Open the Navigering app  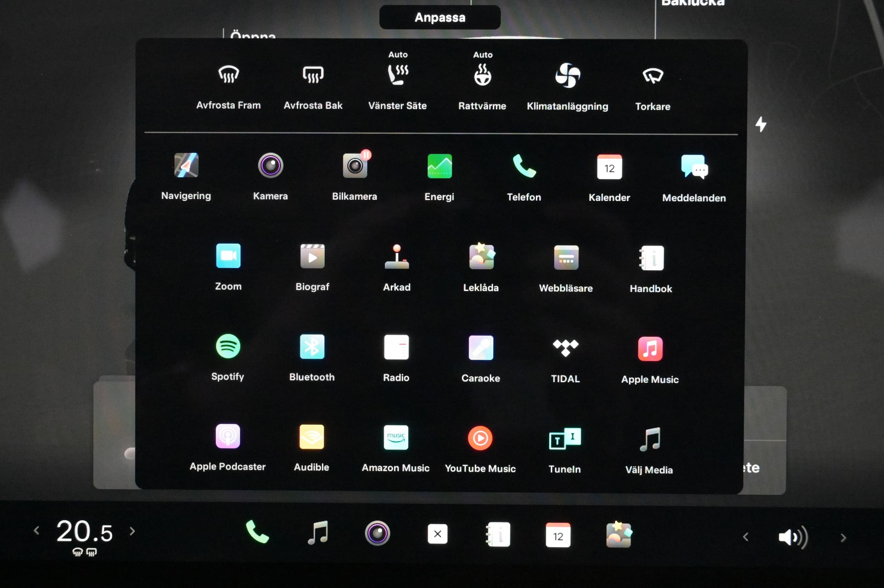pyautogui.click(x=186, y=165)
